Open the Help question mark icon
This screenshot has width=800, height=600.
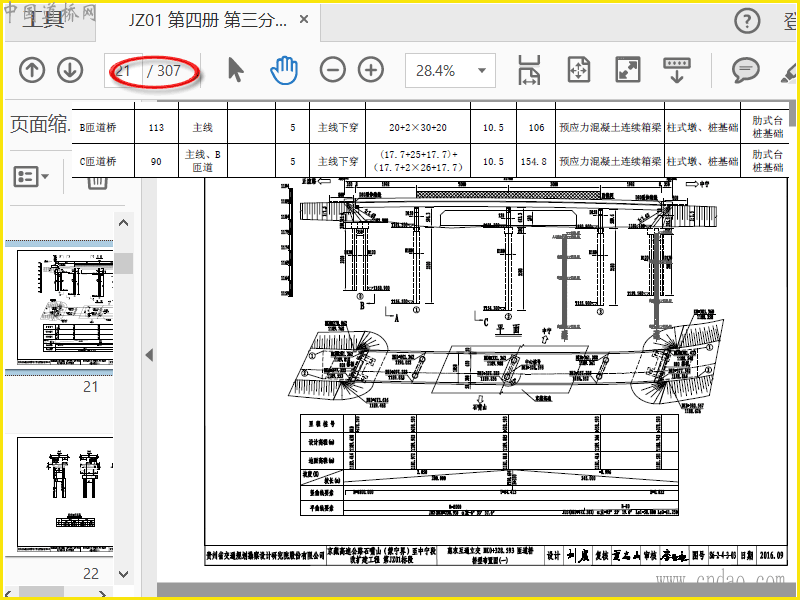pos(747,20)
